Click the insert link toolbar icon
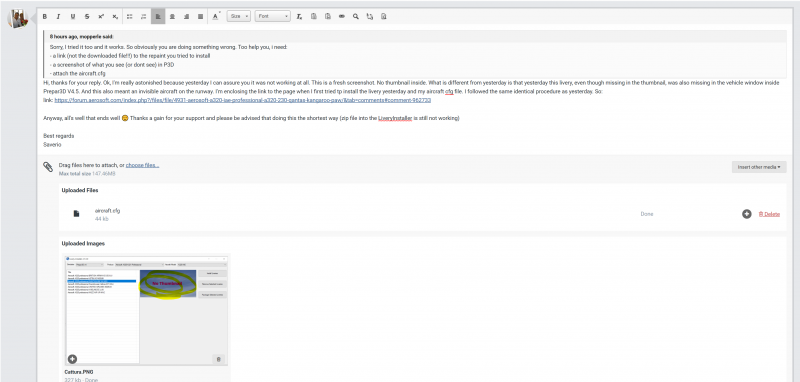The width and height of the screenshot is (800, 382). pos(342,17)
